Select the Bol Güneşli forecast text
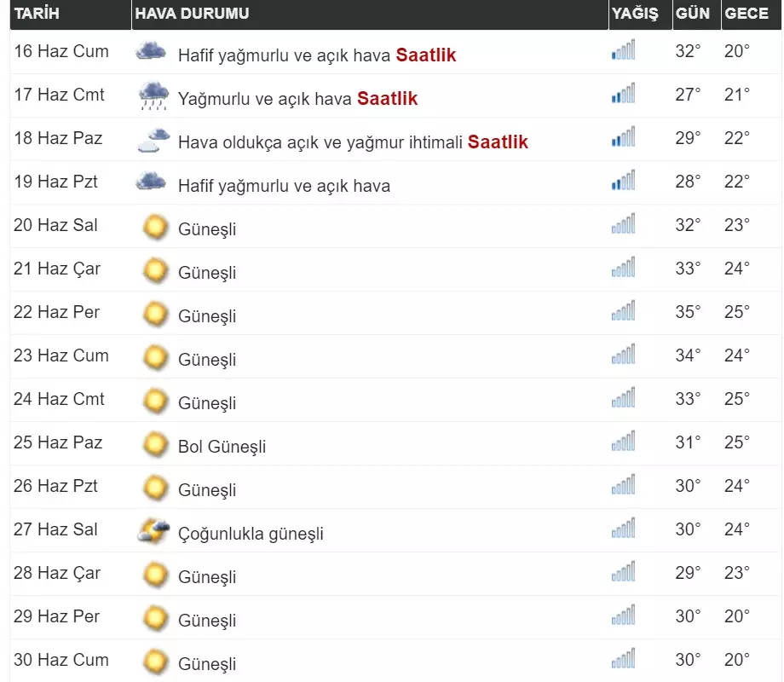The image size is (784, 682). pos(222,447)
